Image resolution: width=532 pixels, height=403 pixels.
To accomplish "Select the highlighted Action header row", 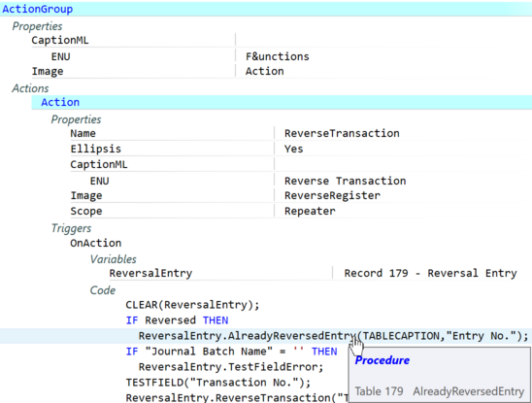I will (x=282, y=102).
